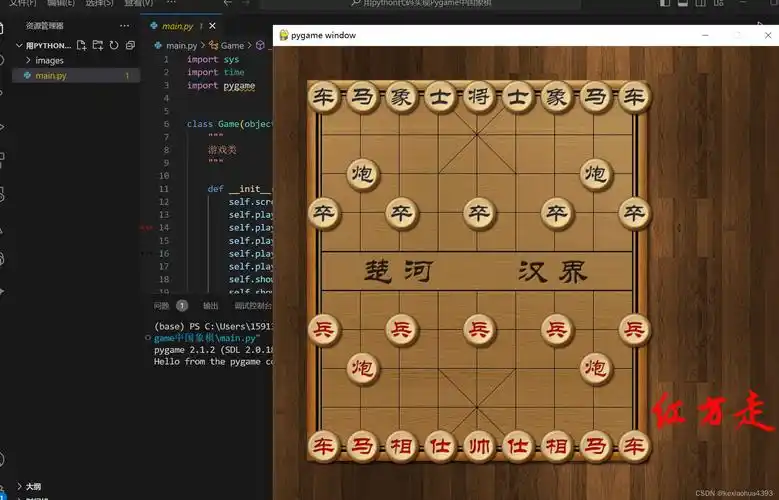Screen dimensions: 779x500
Task: Close the main.py editor tab
Action: (x=213, y=26)
